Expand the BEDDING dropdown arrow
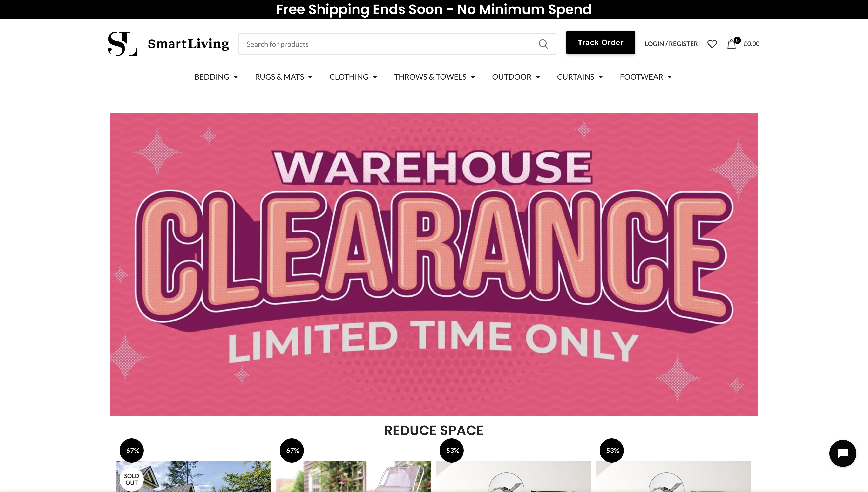The image size is (868, 492). [236, 77]
